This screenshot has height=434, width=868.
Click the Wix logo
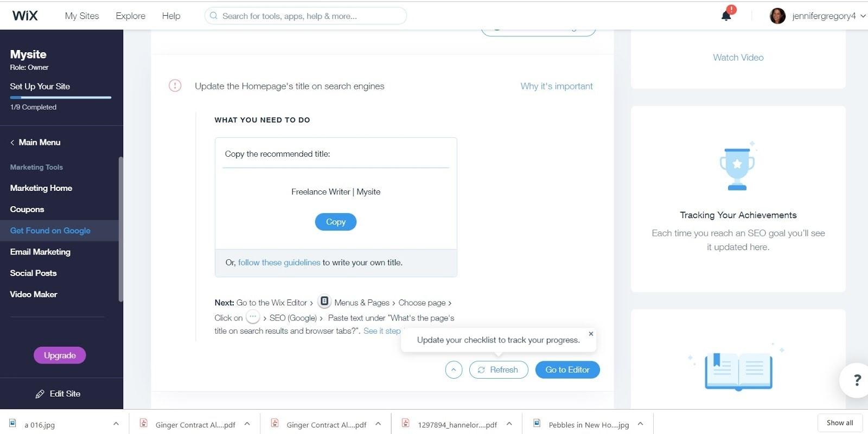tap(25, 16)
